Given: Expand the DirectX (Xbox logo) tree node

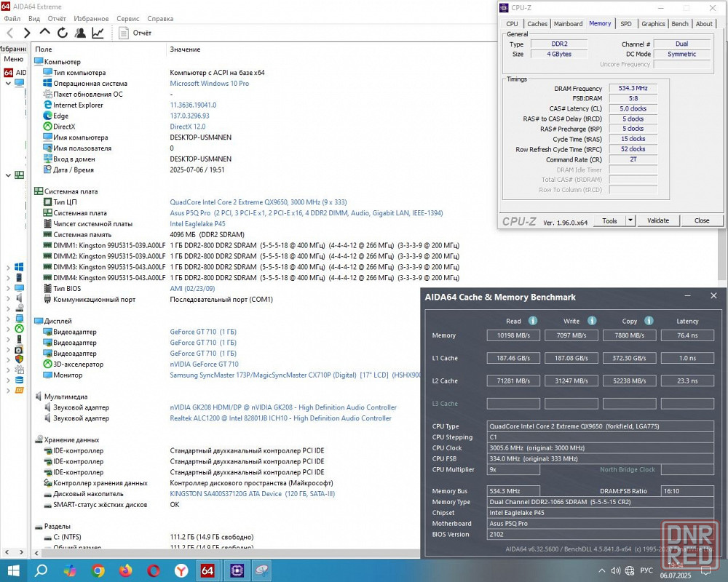Looking at the screenshot, I should coord(8,329).
